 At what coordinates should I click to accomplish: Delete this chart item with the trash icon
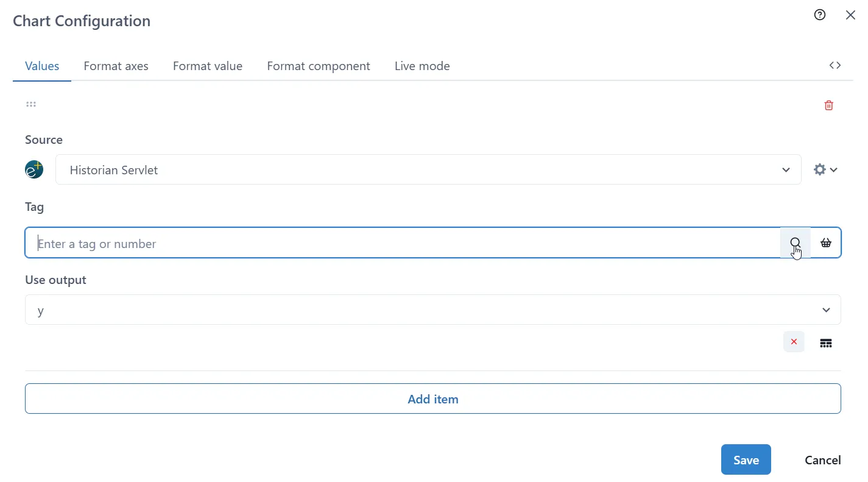[x=828, y=105]
